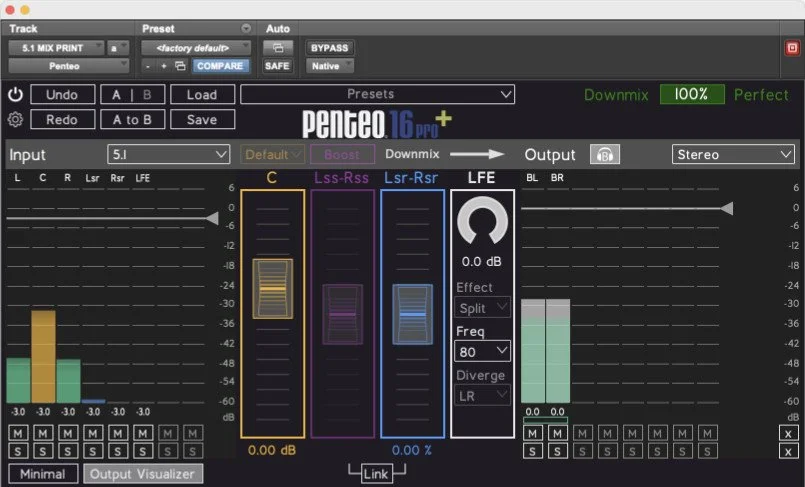Click the Redo button
The width and height of the screenshot is (805, 487).
[x=63, y=120]
